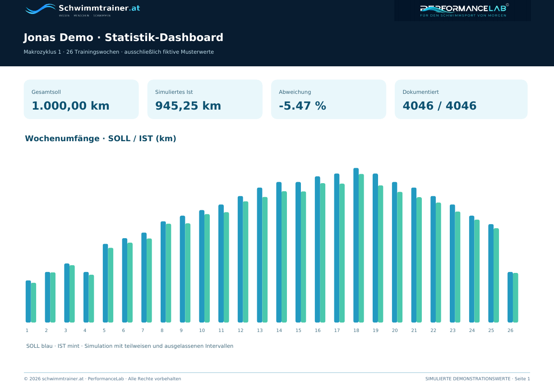Click the 'Simuliertes Ist' card label
Screen dimensions: 554x392
point(174,92)
